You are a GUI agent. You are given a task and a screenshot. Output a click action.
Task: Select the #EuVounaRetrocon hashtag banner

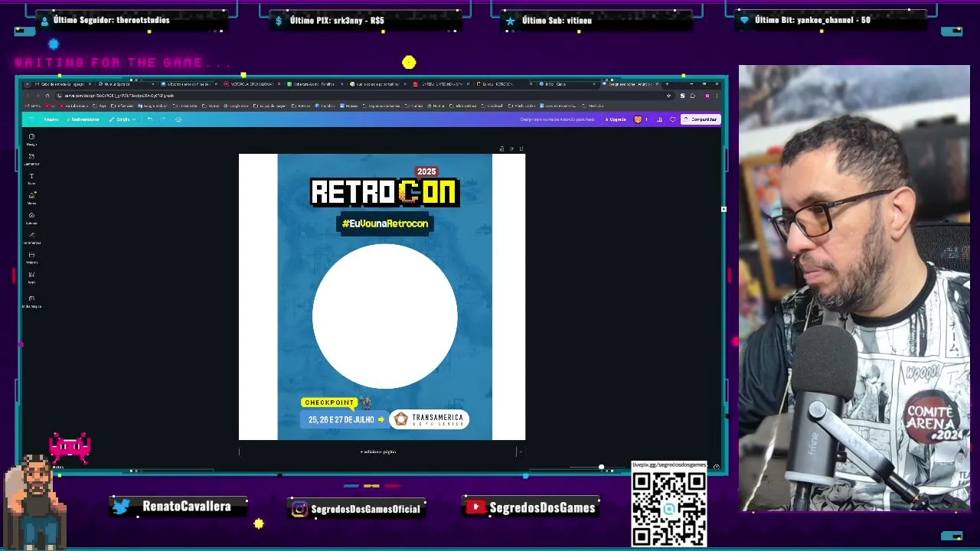[x=385, y=223]
